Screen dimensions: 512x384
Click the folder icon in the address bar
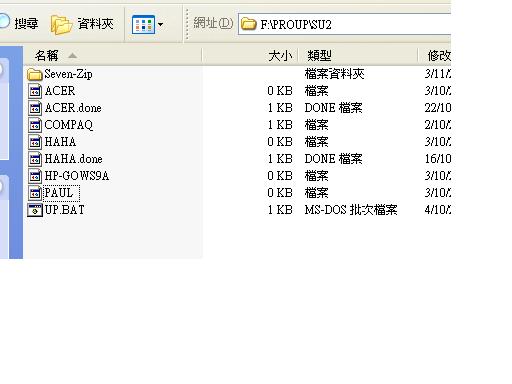point(248,24)
